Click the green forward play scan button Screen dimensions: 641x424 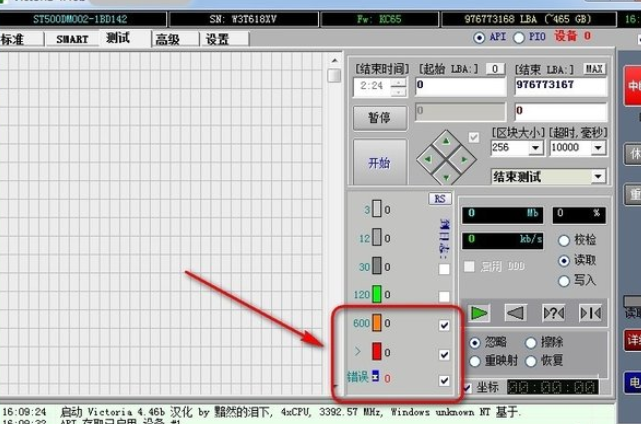tap(479, 313)
